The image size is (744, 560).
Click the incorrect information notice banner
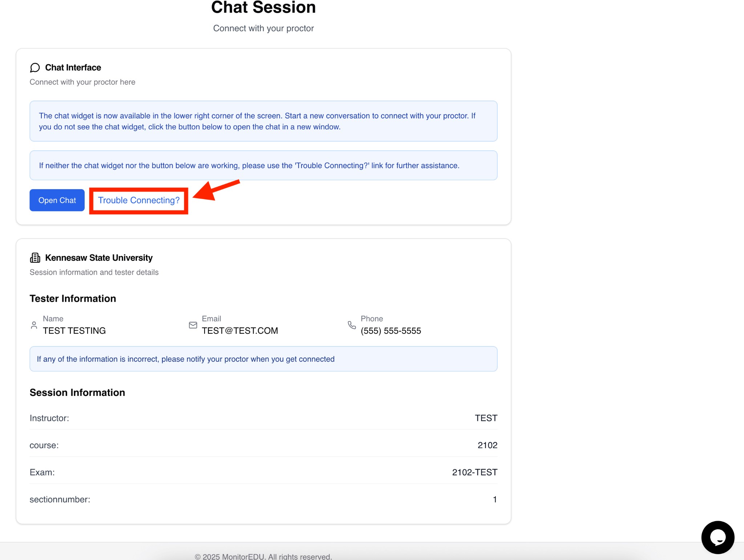(x=263, y=359)
